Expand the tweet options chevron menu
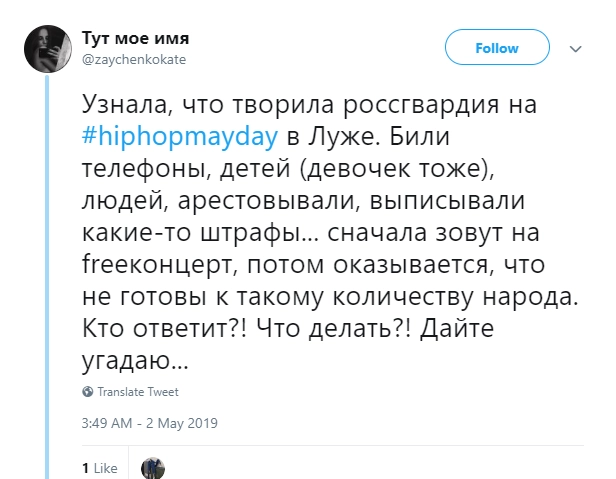The image size is (616, 479). pos(575,48)
